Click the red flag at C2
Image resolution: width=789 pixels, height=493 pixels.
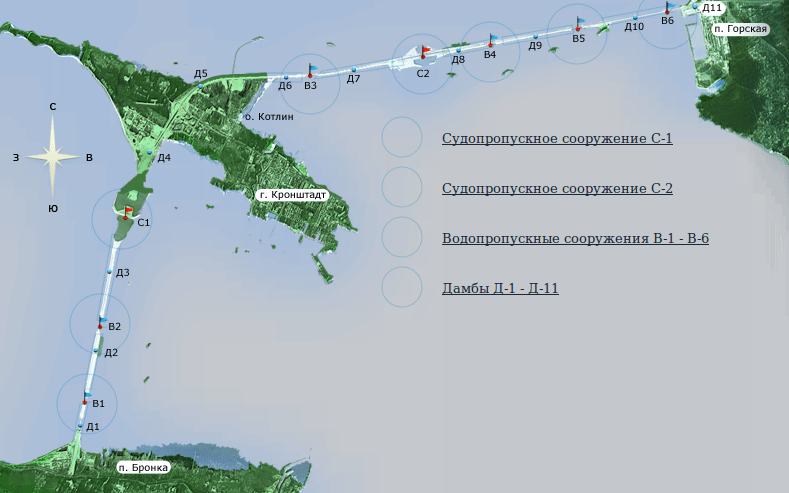(424, 50)
